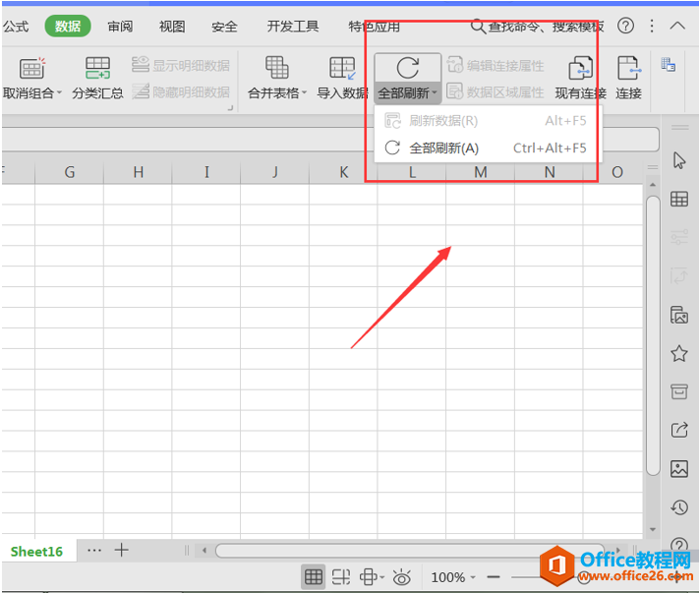
Task: Expand the 全部刷新 dropdown arrow in ribbon
Action: pyautogui.click(x=435, y=92)
